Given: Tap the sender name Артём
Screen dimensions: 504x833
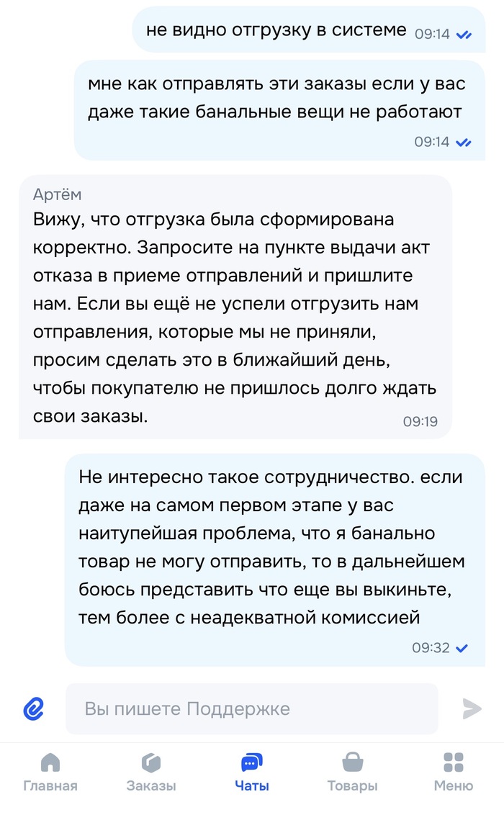Looking at the screenshot, I should click(x=58, y=194).
